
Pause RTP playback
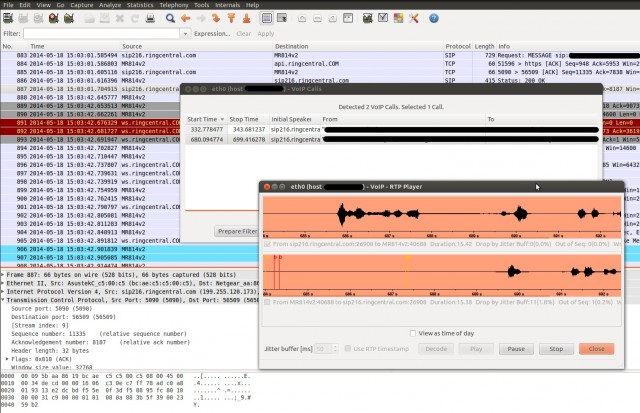[516, 349]
